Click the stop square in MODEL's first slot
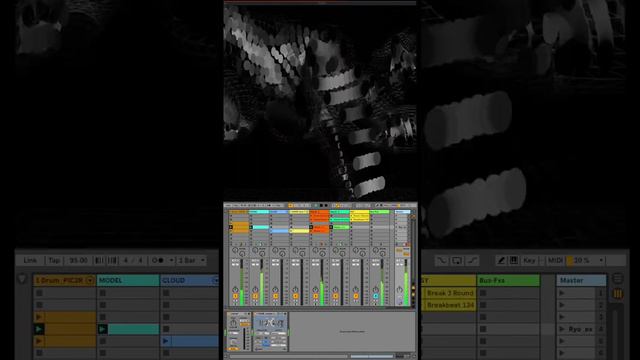640x360 pixels. [x=103, y=293]
